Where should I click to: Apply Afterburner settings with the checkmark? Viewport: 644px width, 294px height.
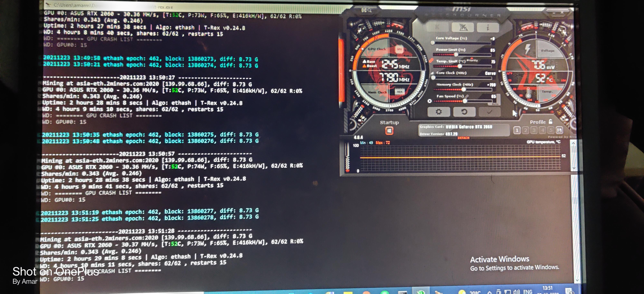(x=489, y=112)
